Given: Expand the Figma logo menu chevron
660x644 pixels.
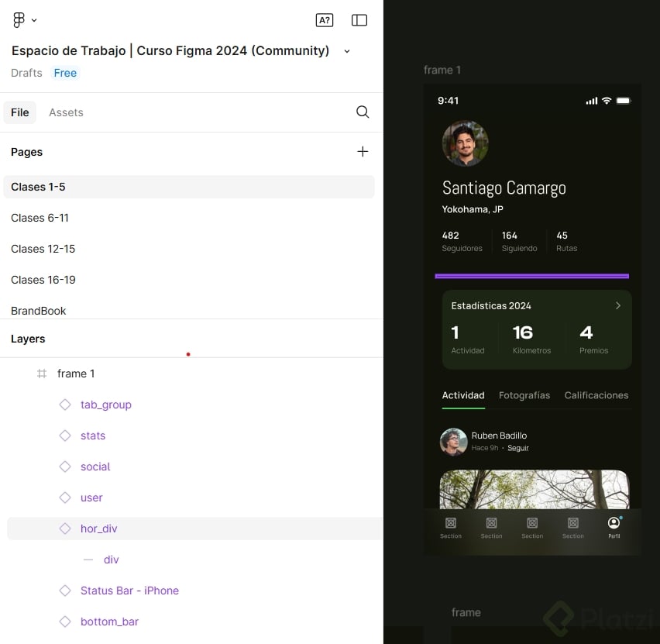Looking at the screenshot, I should [34, 20].
